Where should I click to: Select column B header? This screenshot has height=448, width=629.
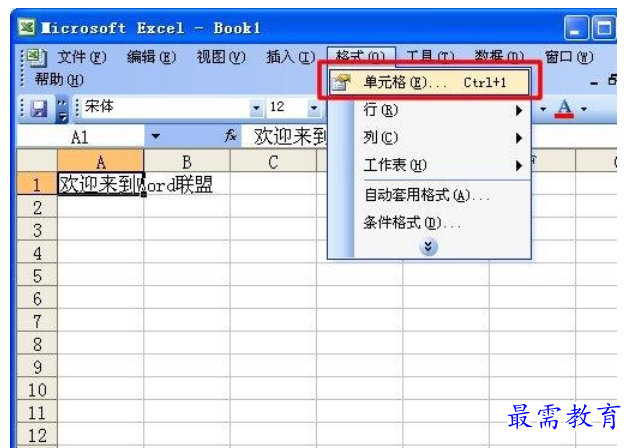click(187, 162)
